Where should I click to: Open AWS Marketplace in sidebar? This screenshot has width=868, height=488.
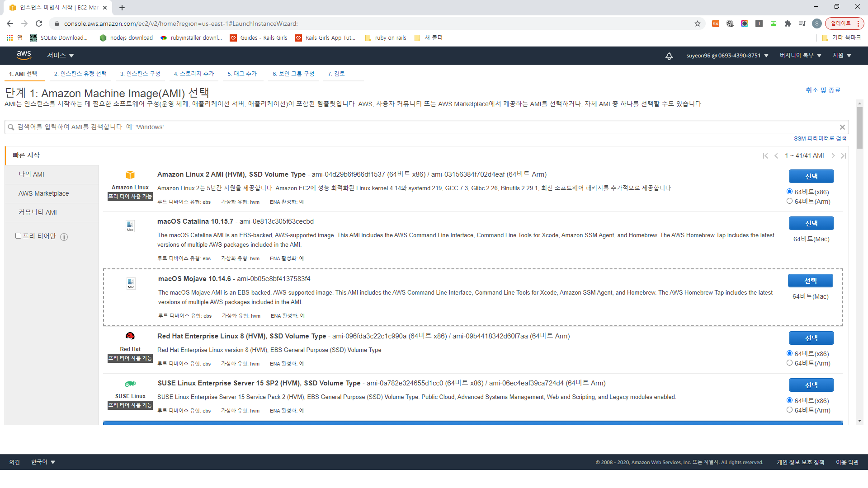click(52, 193)
